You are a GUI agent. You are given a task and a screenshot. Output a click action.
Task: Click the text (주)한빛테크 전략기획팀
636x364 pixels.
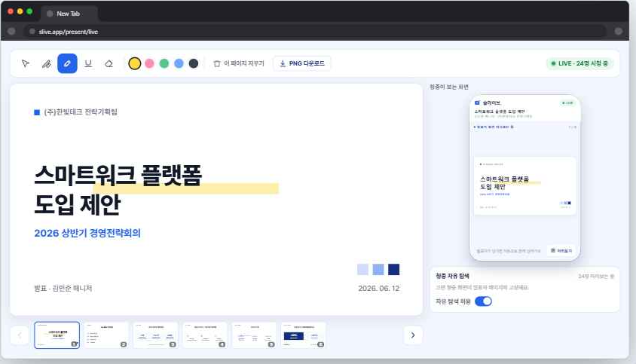81,112
